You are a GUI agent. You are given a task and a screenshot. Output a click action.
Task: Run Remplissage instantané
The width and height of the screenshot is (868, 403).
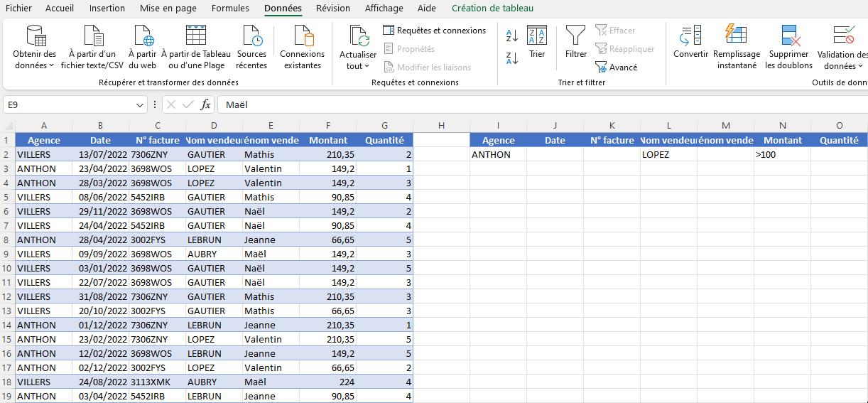click(x=737, y=47)
